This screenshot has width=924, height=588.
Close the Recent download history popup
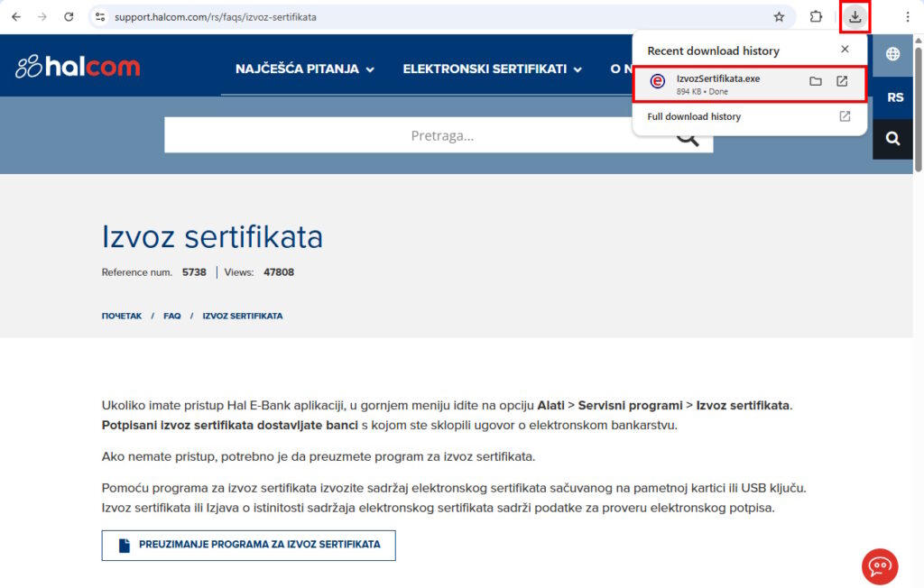pyautogui.click(x=845, y=50)
